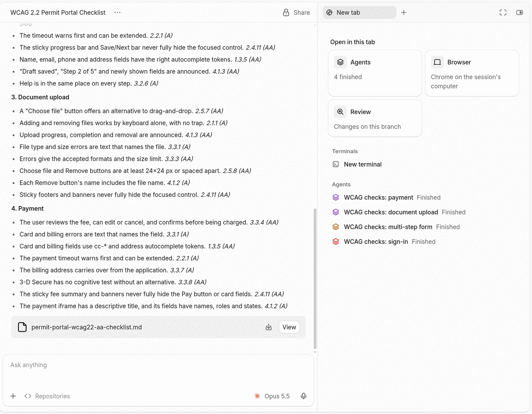Screen dimensions: 532x414
Task: Click the New terminal icon
Action: 336,164
